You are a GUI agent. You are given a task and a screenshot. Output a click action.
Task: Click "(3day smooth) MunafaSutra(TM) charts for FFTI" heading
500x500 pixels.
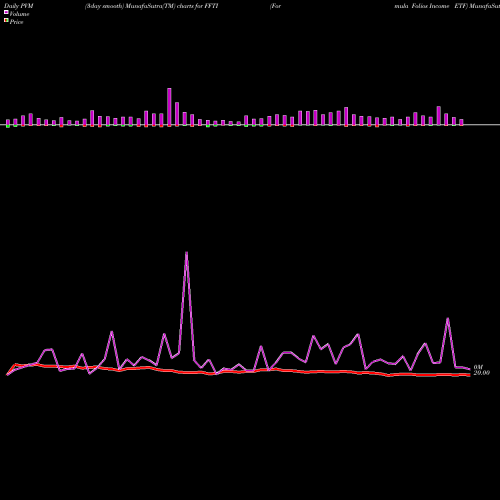pos(151,6)
